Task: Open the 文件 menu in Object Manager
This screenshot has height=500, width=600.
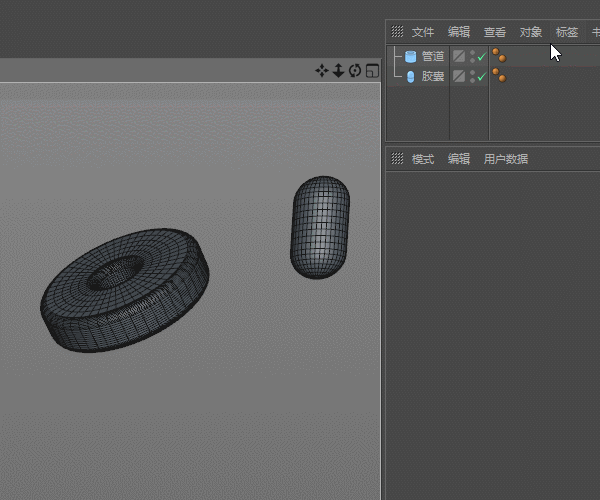Action: pos(423,32)
